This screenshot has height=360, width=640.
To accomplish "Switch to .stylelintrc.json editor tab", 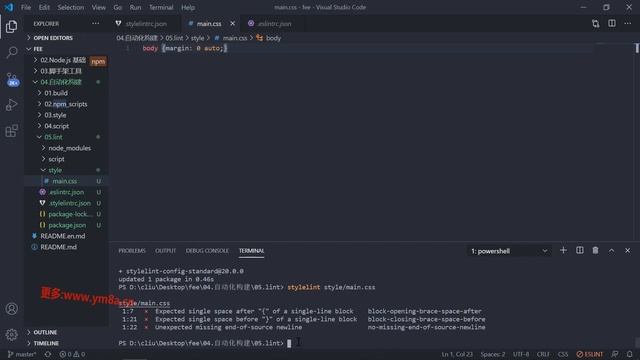I will click(x=146, y=24).
